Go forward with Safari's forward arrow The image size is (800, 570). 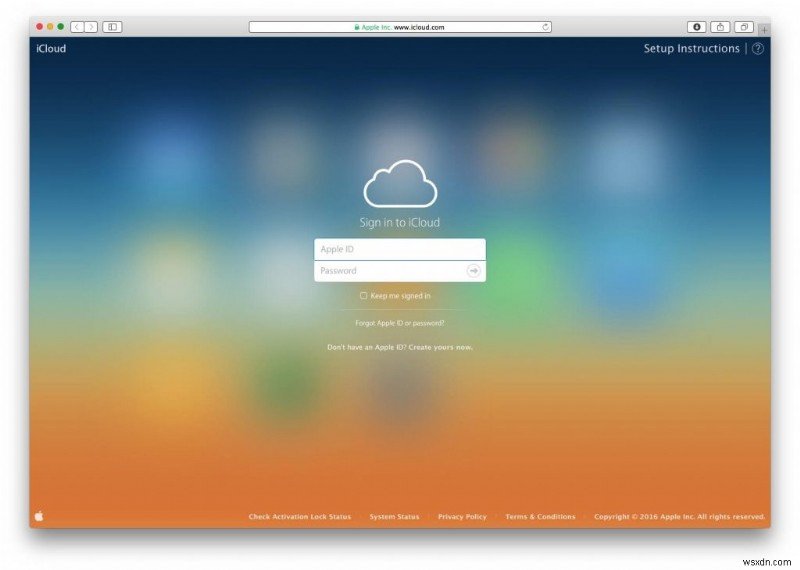point(91,27)
